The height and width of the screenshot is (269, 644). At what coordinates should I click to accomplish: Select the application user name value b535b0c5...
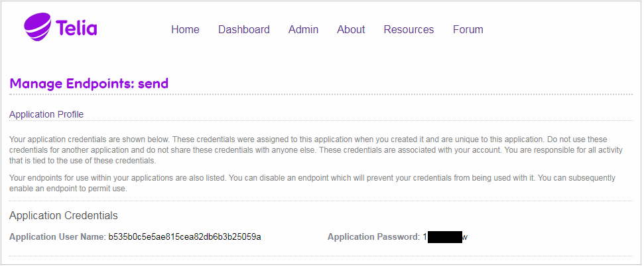[185, 237]
